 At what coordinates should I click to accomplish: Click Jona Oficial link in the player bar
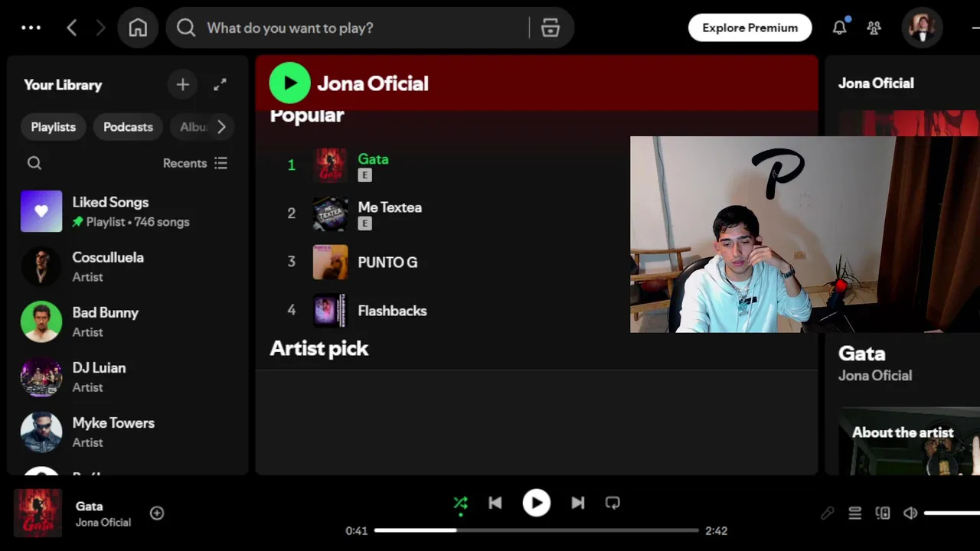(103, 522)
